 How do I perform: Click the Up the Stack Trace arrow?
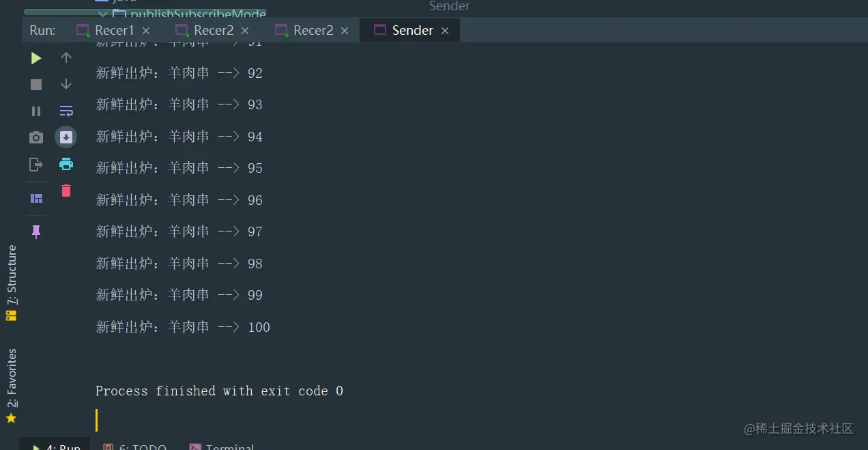pyautogui.click(x=66, y=58)
